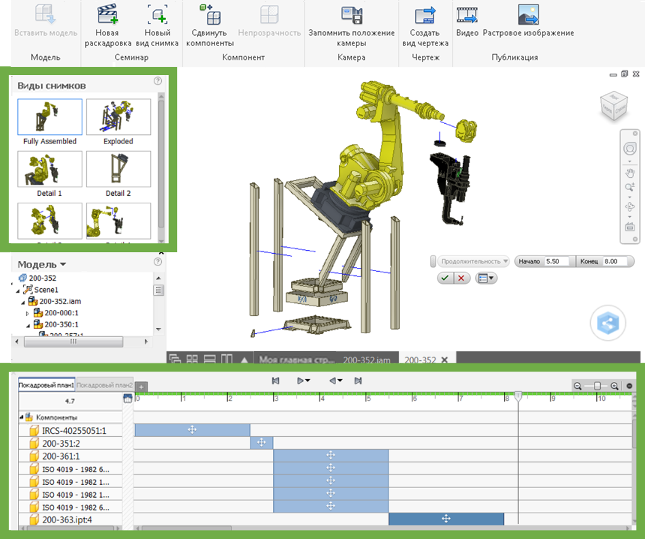Click help icon in Модель panel
Image resolution: width=645 pixels, height=539 pixels.
[158, 262]
